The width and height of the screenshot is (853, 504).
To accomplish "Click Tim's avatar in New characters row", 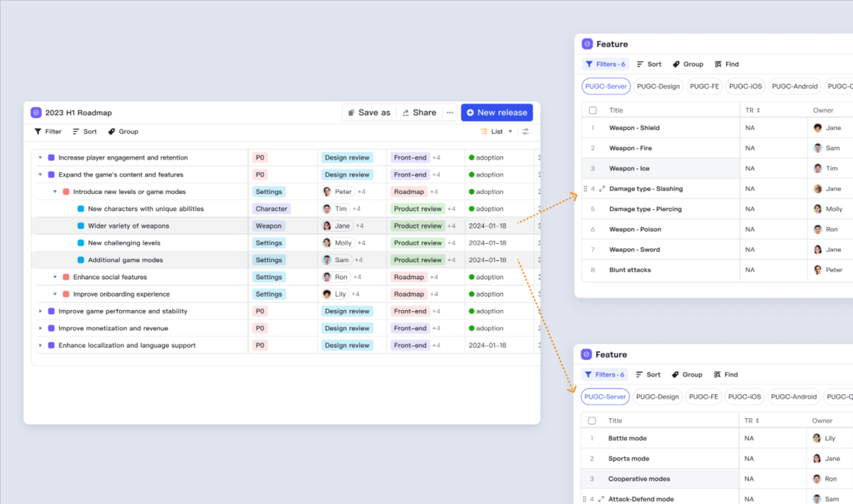I will point(328,209).
